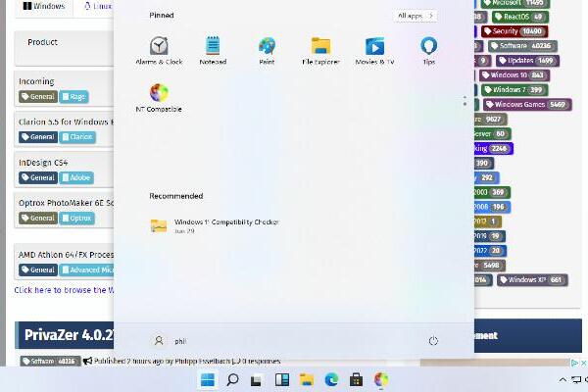Click the Windows 7 tag

(x=514, y=89)
